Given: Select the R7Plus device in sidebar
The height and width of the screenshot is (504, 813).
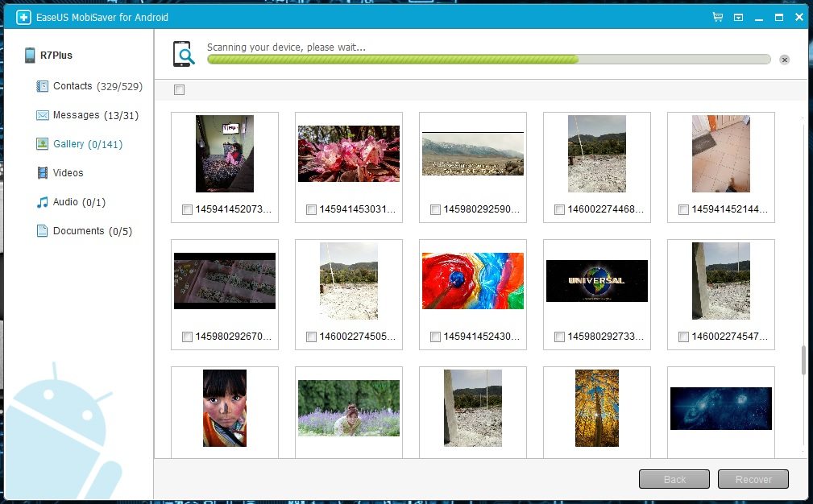Looking at the screenshot, I should [x=56, y=56].
